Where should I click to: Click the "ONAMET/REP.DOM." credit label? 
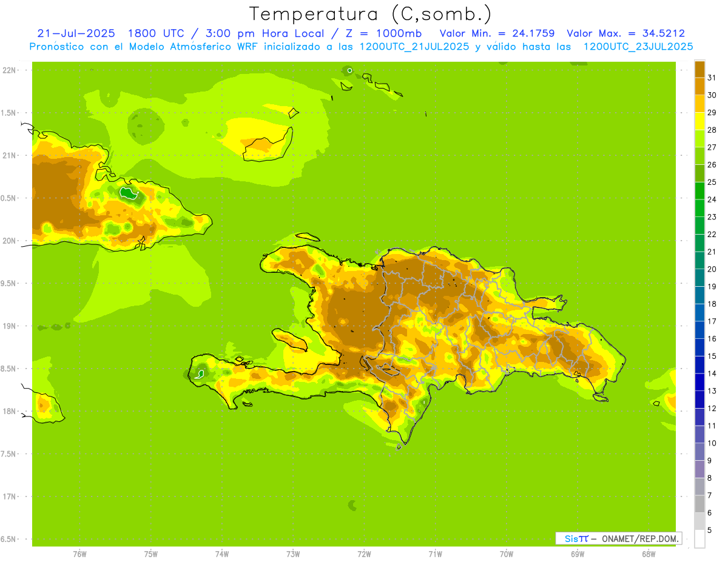point(639,538)
